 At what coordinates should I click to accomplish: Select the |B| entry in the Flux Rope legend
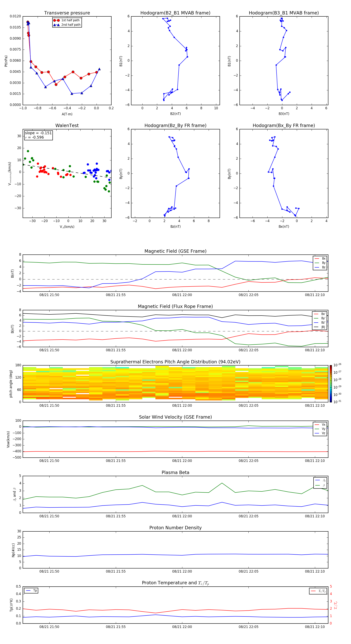320,327
